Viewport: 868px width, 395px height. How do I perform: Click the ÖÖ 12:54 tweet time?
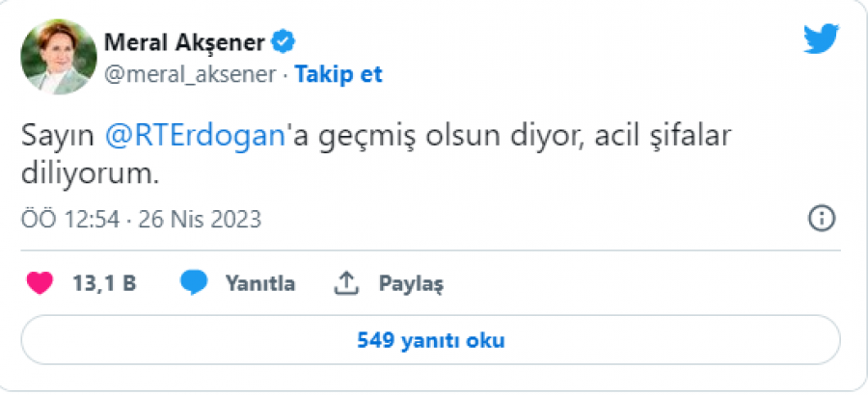70,220
